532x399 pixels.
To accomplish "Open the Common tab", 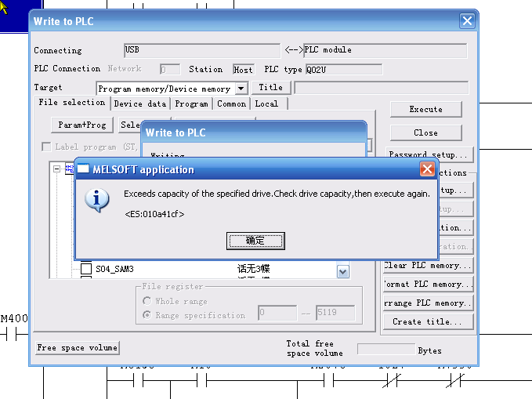I will [x=231, y=103].
